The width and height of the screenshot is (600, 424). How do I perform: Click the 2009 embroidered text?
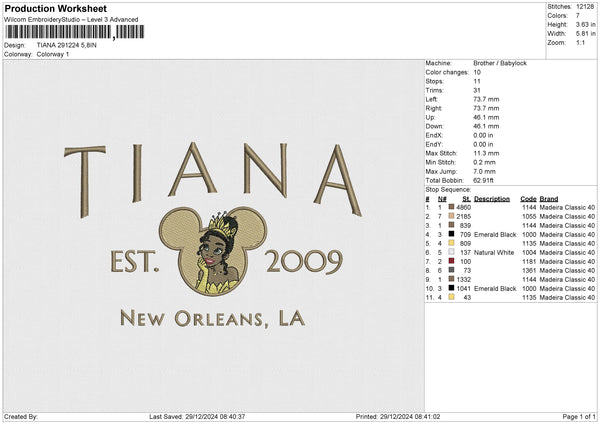coord(304,261)
